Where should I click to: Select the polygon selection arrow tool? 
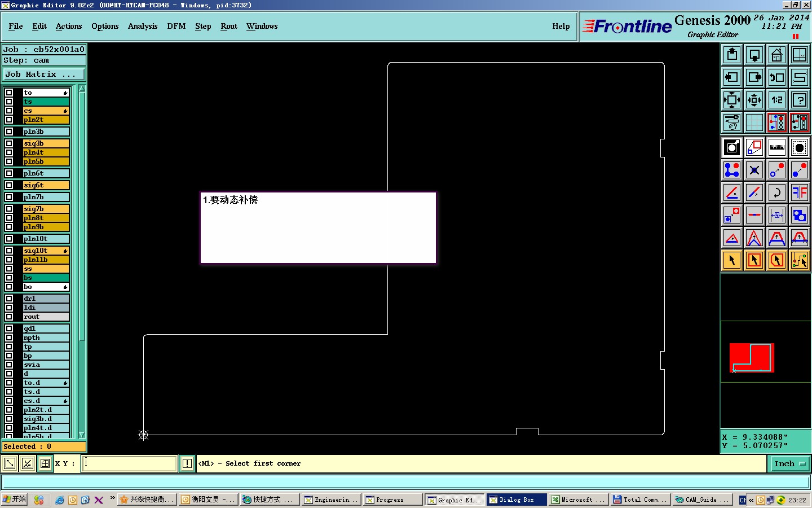point(777,260)
